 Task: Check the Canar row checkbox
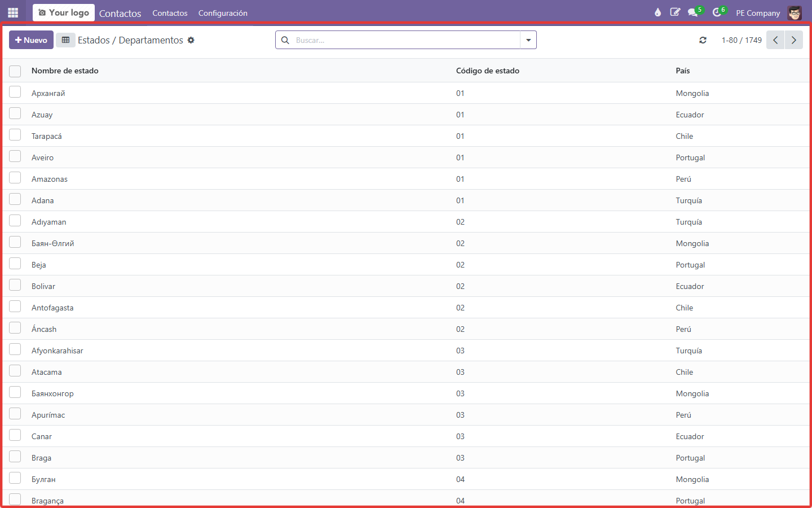click(x=15, y=435)
